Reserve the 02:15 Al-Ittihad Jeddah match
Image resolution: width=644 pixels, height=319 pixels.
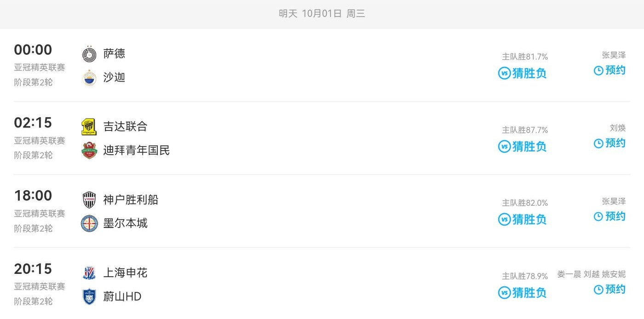[x=609, y=143]
